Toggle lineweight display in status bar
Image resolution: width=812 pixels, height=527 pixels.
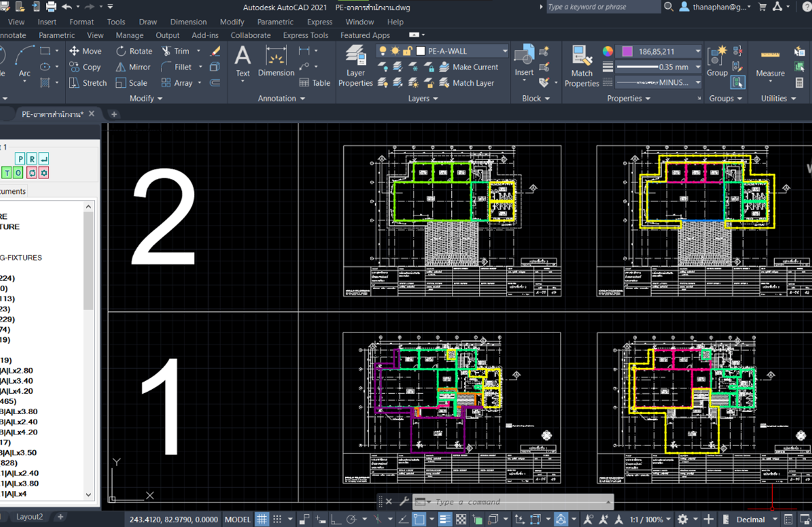(445, 520)
